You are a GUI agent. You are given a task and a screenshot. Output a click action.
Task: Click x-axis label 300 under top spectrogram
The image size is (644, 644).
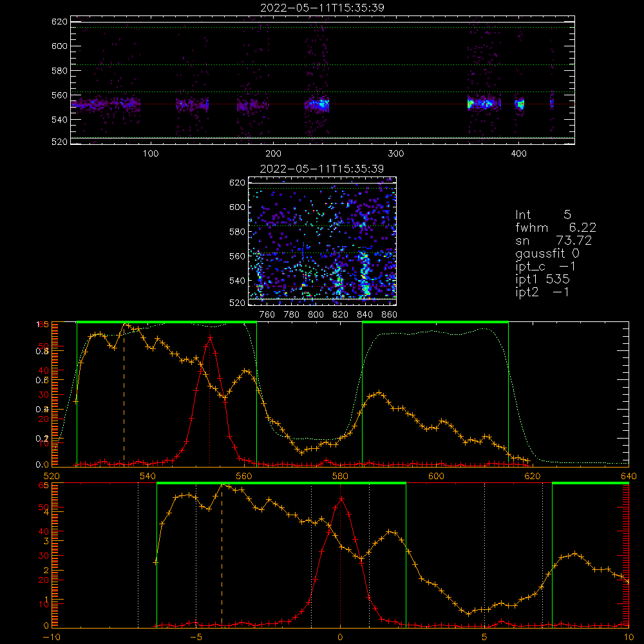coord(396,154)
